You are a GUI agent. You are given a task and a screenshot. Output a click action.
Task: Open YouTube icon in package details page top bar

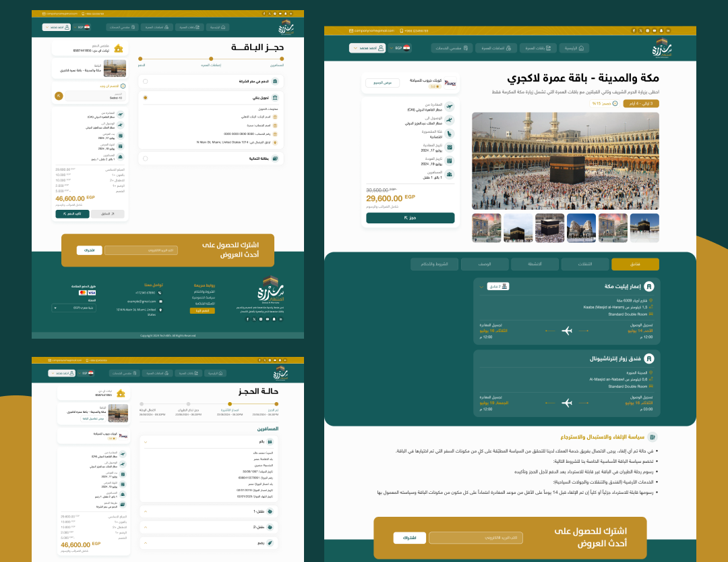pos(654,30)
